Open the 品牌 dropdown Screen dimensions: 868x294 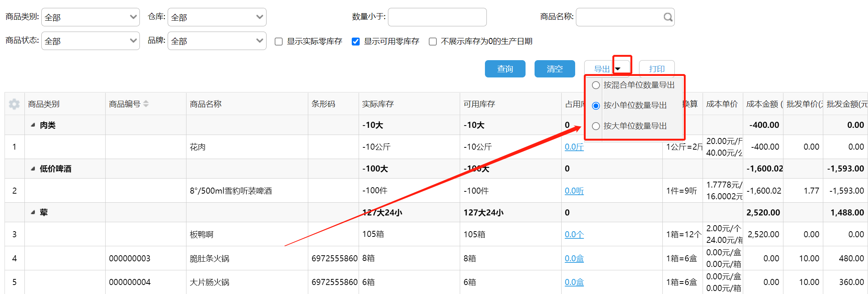pos(217,41)
